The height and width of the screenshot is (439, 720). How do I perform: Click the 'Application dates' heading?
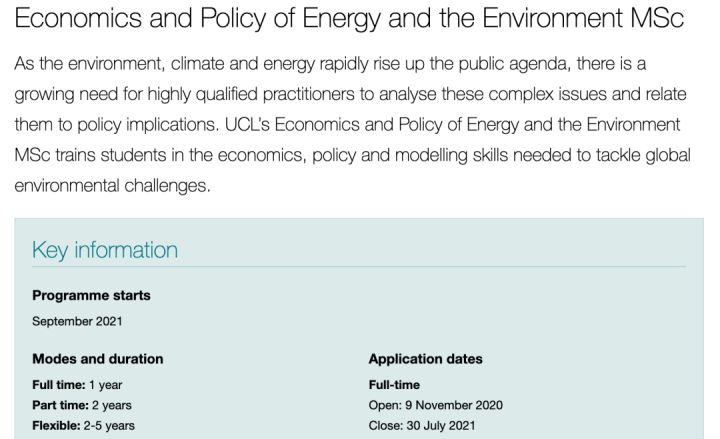(425, 359)
